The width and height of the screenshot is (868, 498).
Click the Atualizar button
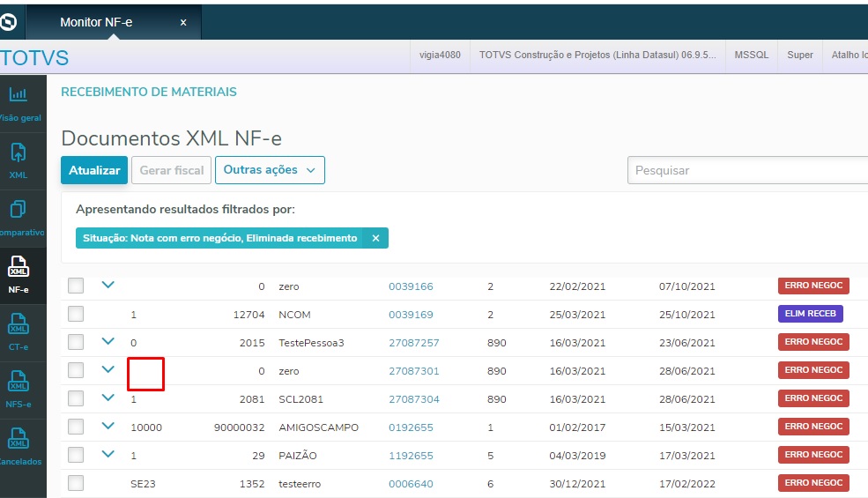coord(94,170)
